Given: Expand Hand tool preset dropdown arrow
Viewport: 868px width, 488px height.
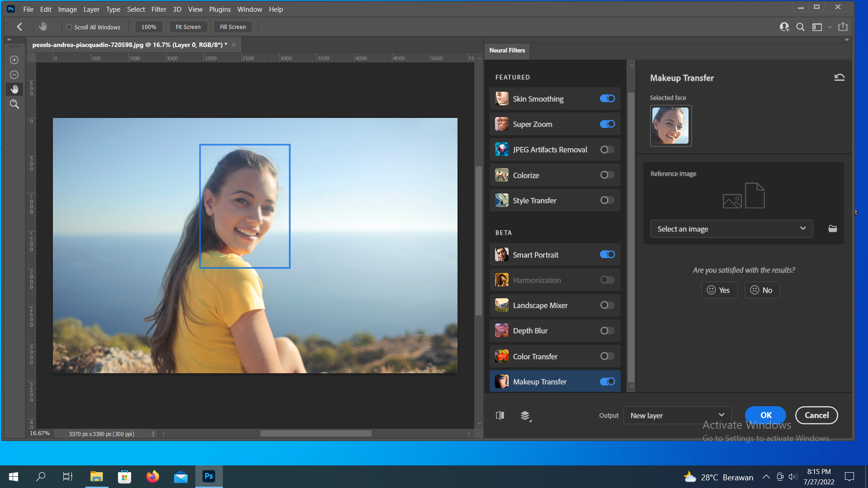Looking at the screenshot, I should click(55, 27).
